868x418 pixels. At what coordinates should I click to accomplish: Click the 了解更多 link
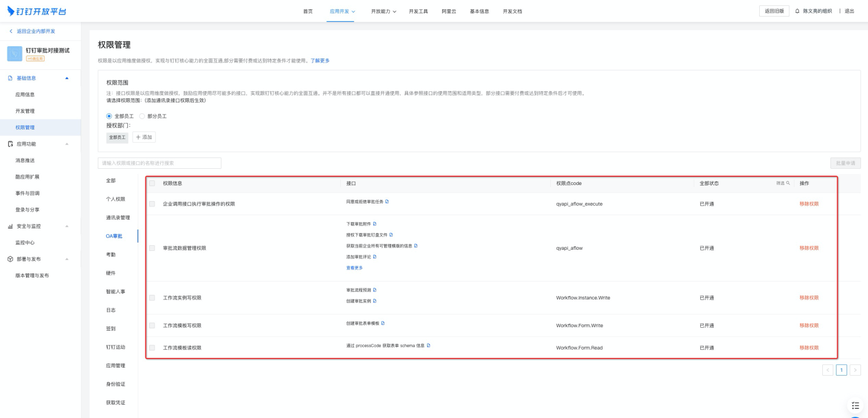click(x=320, y=61)
